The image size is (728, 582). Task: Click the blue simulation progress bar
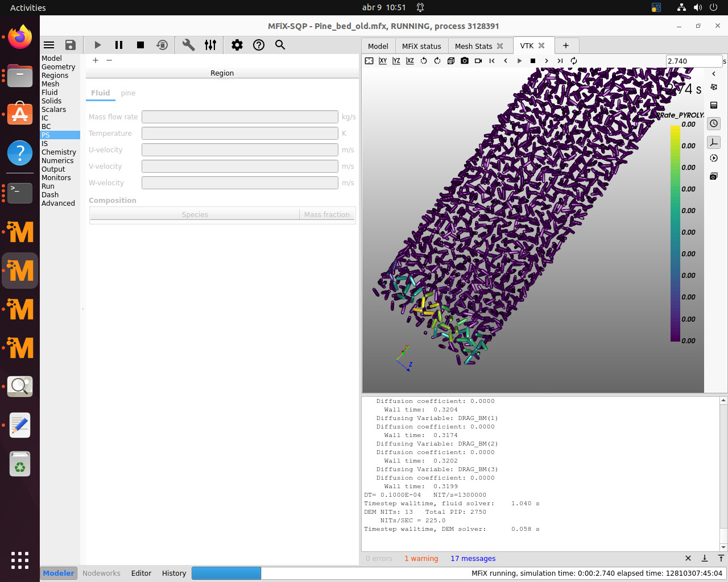click(226, 573)
